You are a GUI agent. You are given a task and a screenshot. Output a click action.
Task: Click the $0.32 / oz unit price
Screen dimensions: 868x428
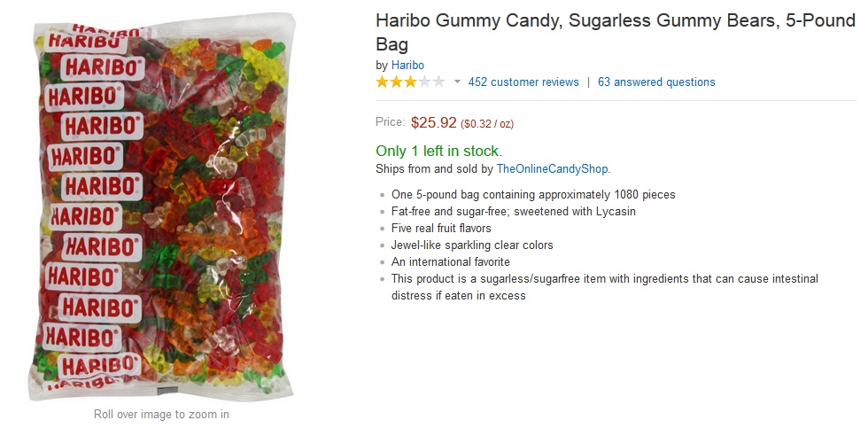487,124
